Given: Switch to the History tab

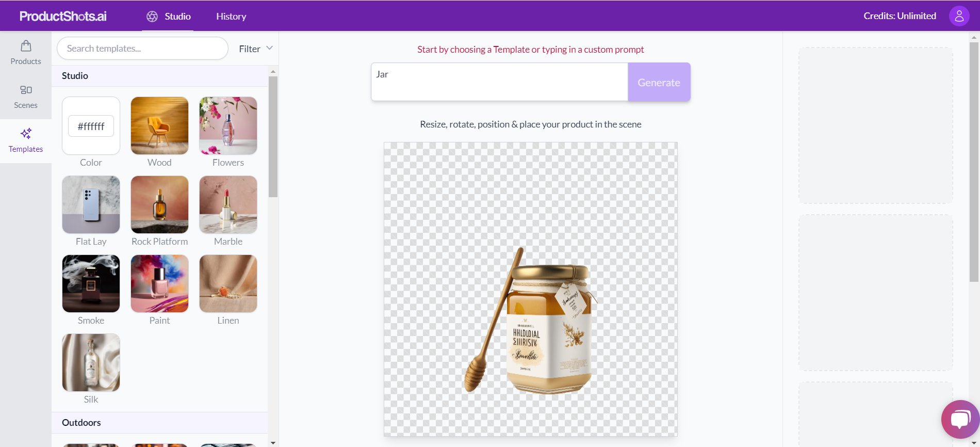Looking at the screenshot, I should click(231, 16).
